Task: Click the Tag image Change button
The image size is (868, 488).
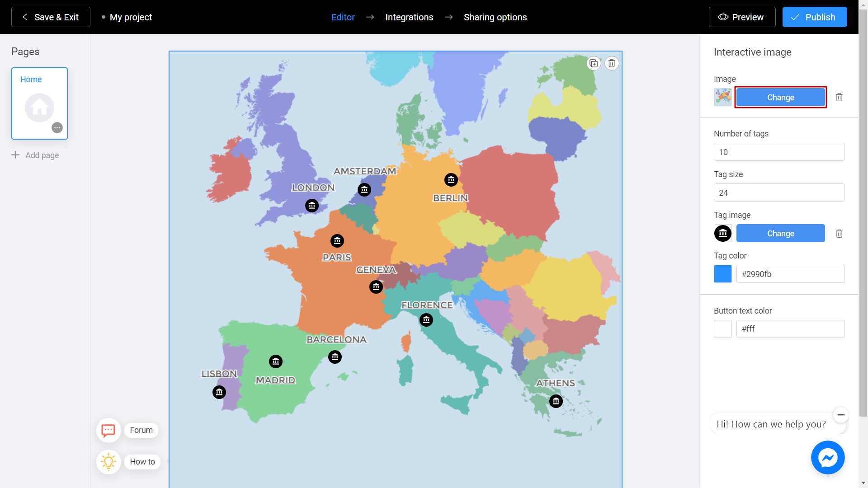Action: pyautogui.click(x=781, y=233)
